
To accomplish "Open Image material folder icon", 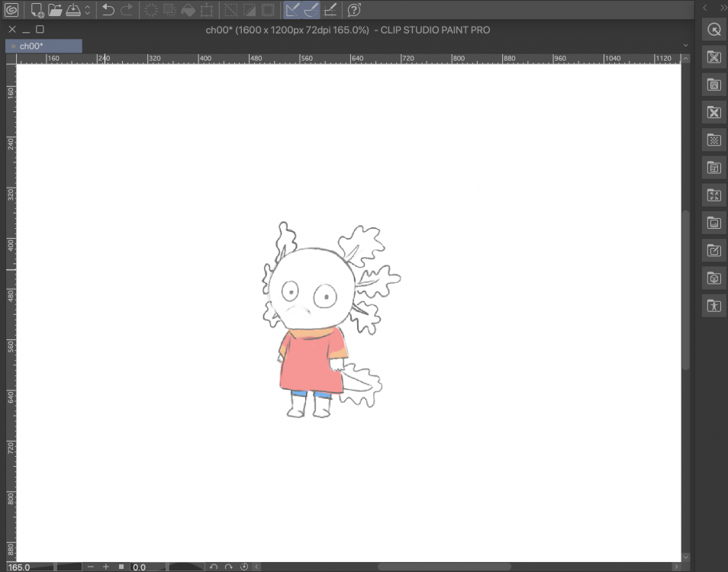I will coord(714,223).
